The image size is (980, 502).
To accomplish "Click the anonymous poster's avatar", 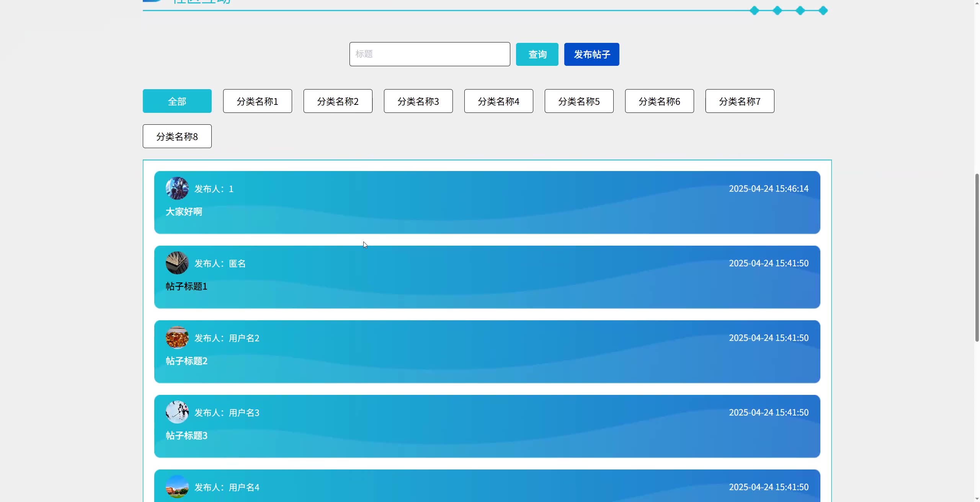I will coord(177,263).
